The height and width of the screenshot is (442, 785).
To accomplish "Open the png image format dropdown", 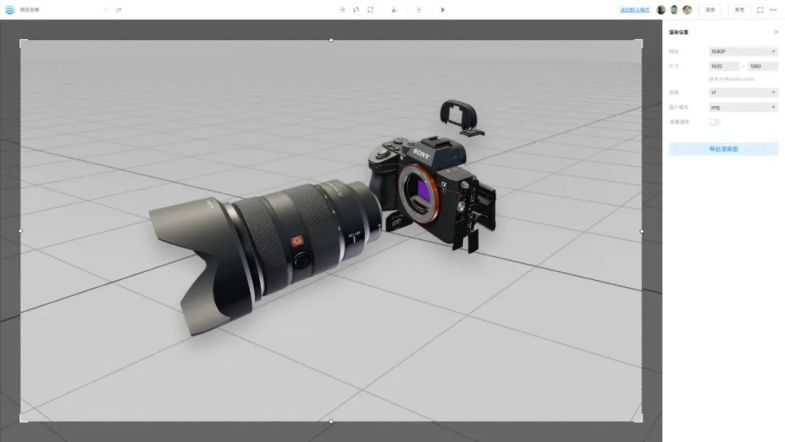I will [x=742, y=106].
